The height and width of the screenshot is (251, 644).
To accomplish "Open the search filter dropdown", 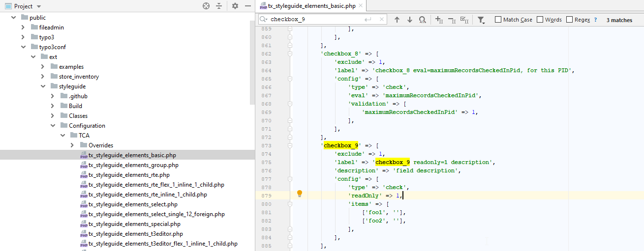I will click(x=481, y=20).
